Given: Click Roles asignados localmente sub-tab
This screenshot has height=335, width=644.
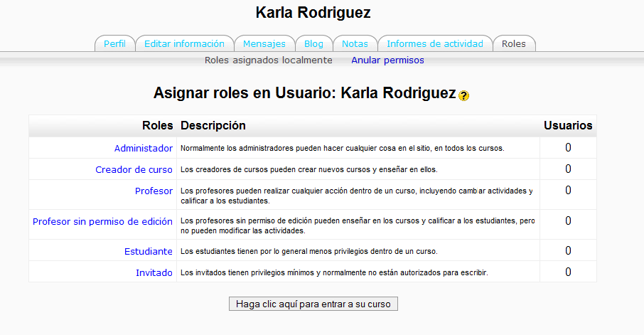Looking at the screenshot, I should 268,60.
